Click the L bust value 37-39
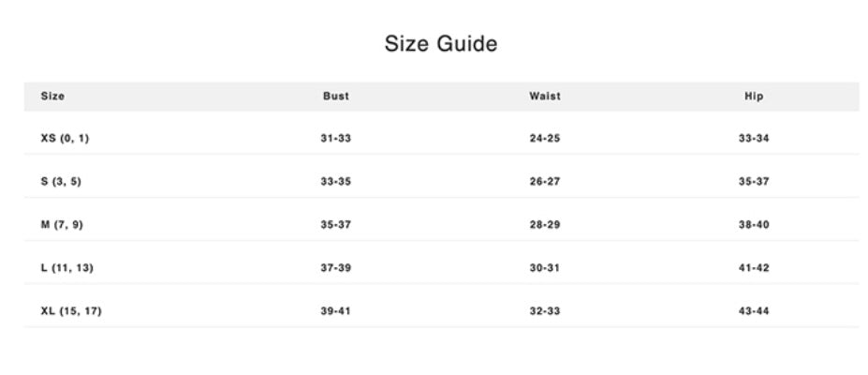The width and height of the screenshot is (868, 375). pos(335,268)
